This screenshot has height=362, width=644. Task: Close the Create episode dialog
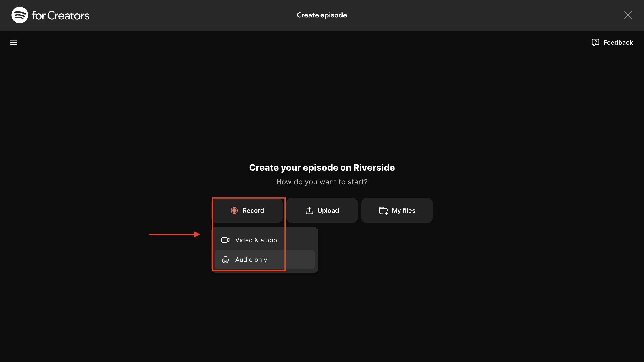coord(627,15)
